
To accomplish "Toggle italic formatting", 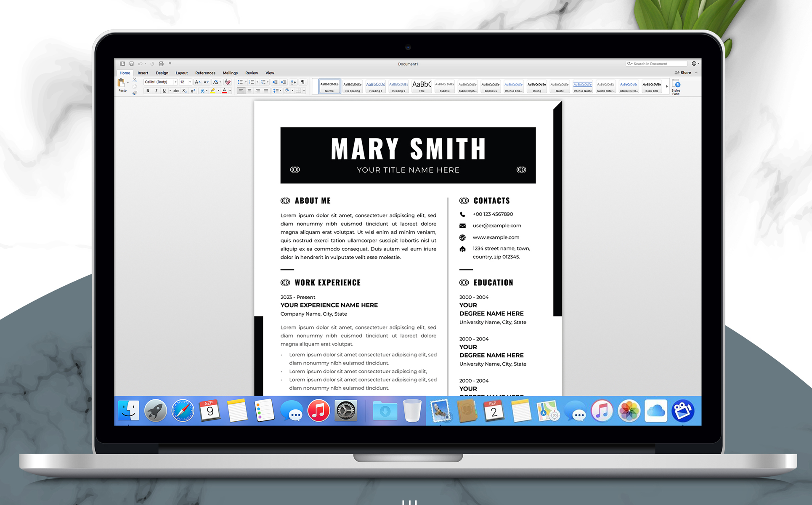I will [156, 91].
